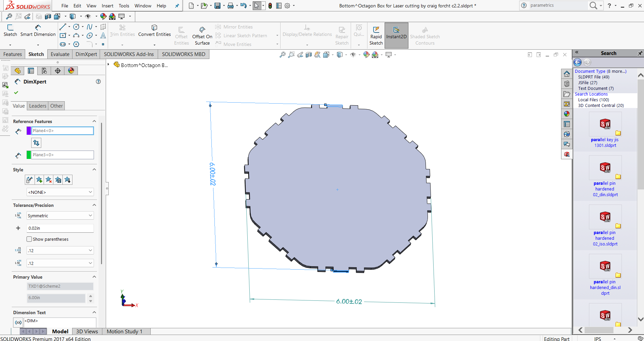Click the parametrics search box
The image size is (644, 341).
pos(558,5)
